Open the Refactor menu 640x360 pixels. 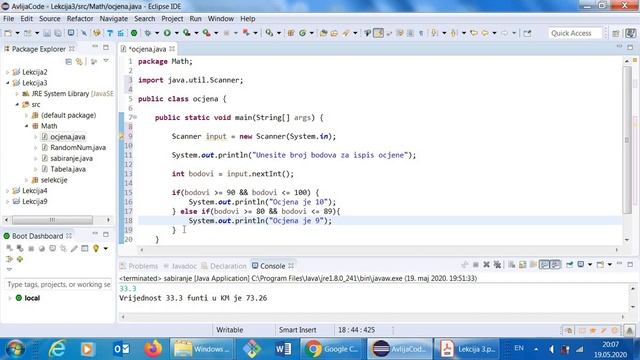pyautogui.click(x=80, y=19)
